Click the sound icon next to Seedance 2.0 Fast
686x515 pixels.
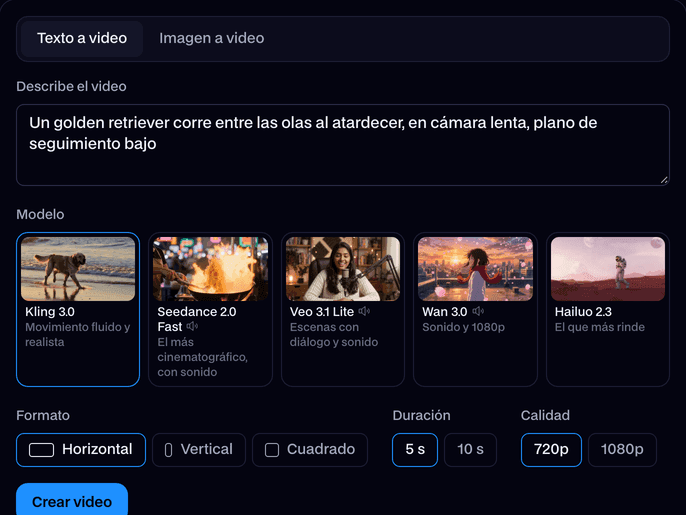(x=192, y=326)
